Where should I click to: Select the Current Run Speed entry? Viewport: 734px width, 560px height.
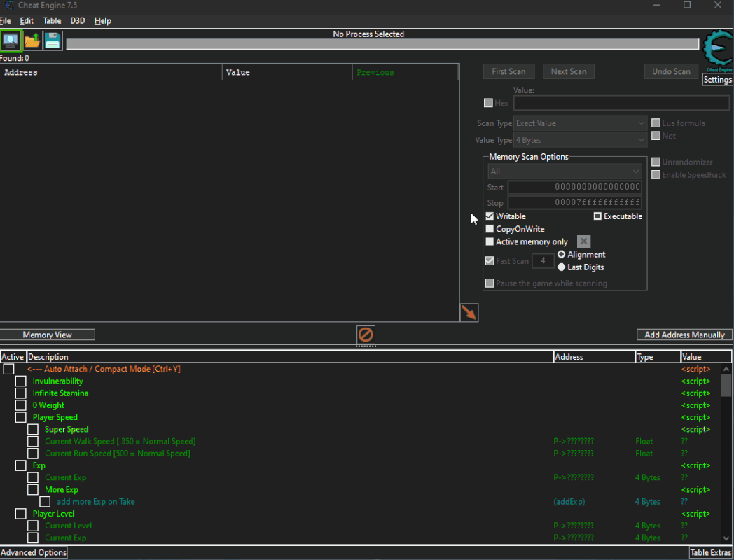point(118,454)
